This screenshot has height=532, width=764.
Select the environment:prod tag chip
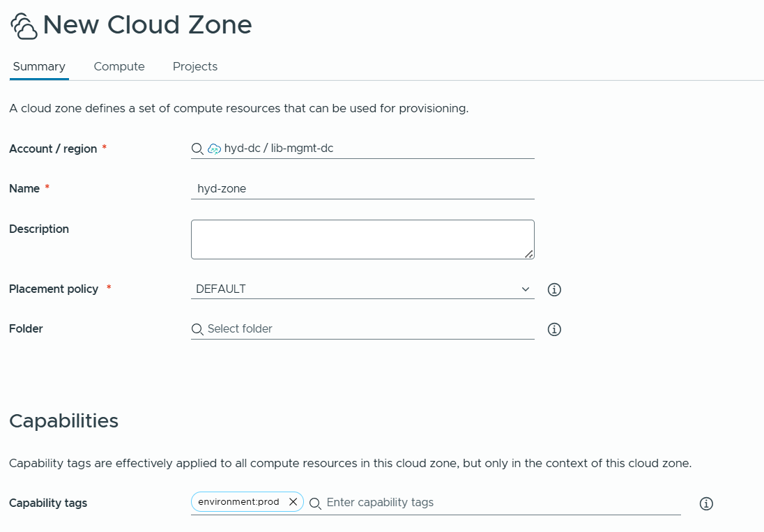pos(238,502)
